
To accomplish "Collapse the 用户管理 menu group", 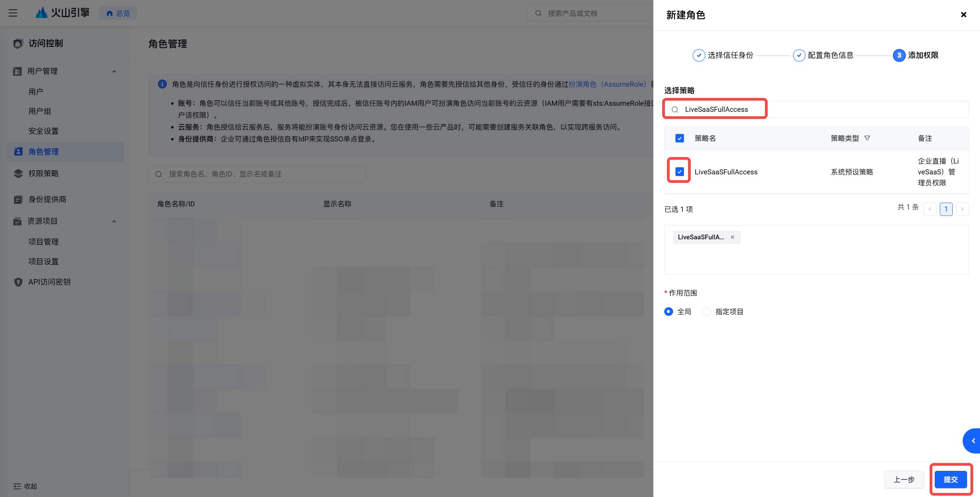I will (x=114, y=71).
